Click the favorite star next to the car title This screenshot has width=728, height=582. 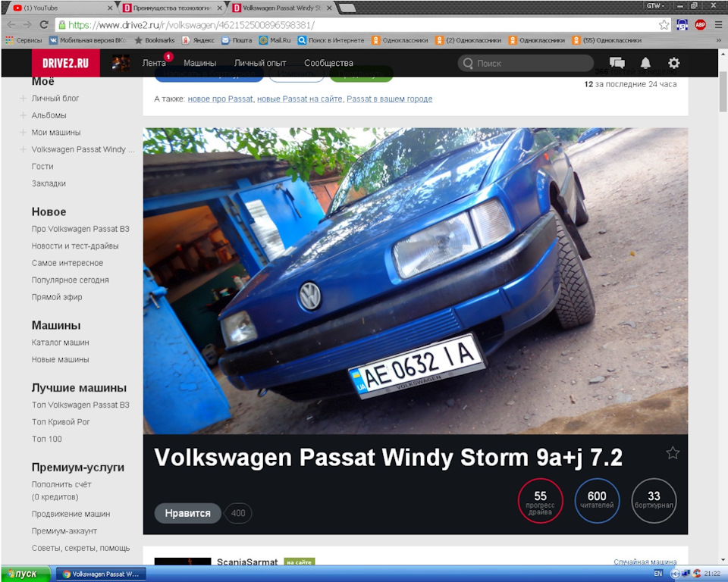point(673,452)
